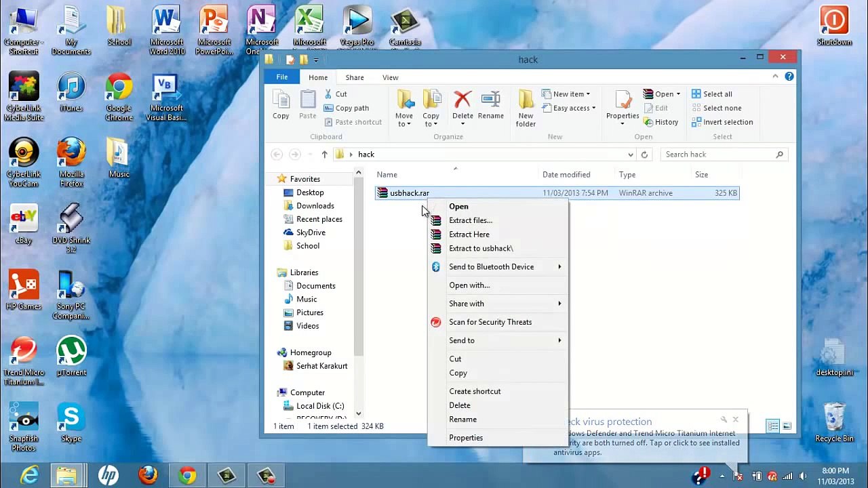868x488 pixels.
Task: Open Google Chrome from the taskbar
Action: point(187,476)
